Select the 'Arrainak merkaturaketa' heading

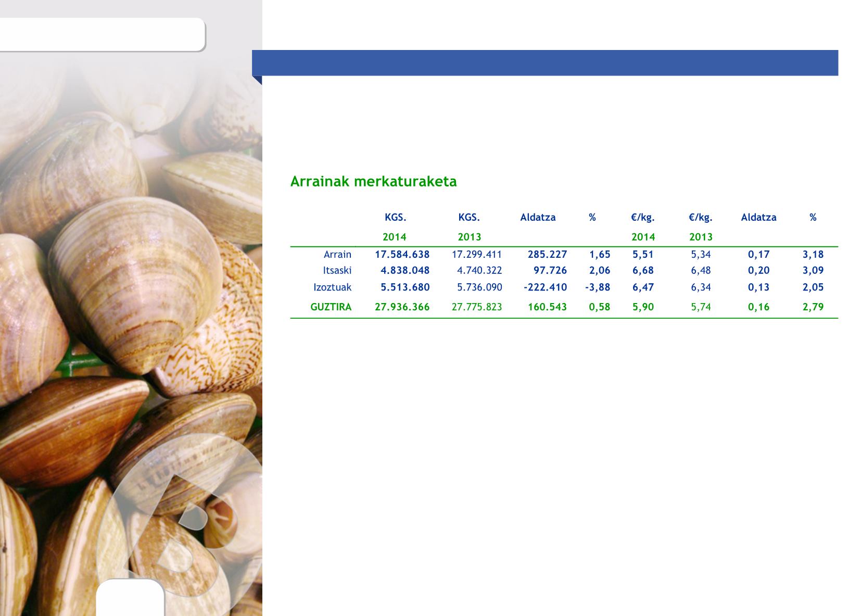tap(373, 181)
